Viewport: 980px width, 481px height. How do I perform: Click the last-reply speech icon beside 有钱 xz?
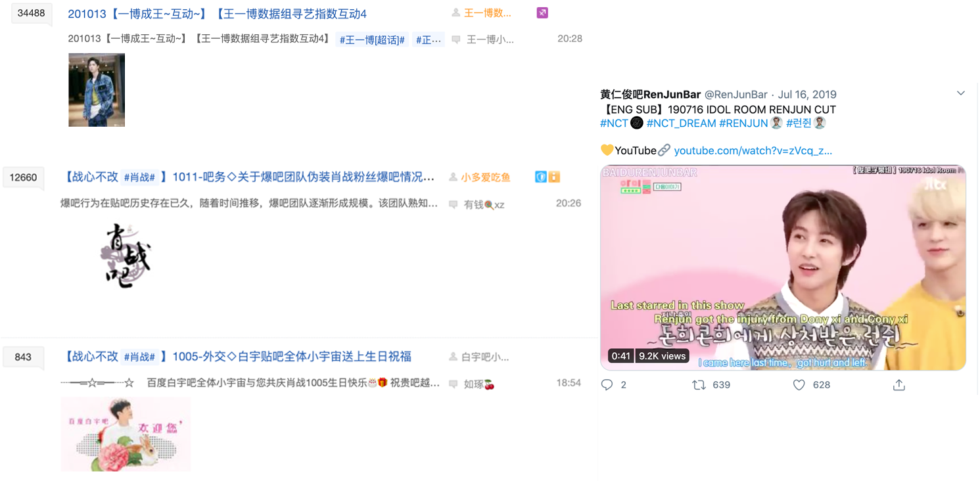pyautogui.click(x=453, y=205)
